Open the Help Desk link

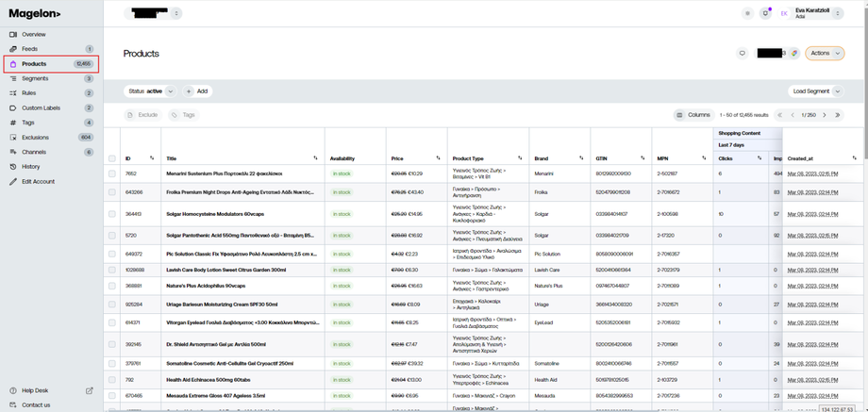[x=36, y=390]
